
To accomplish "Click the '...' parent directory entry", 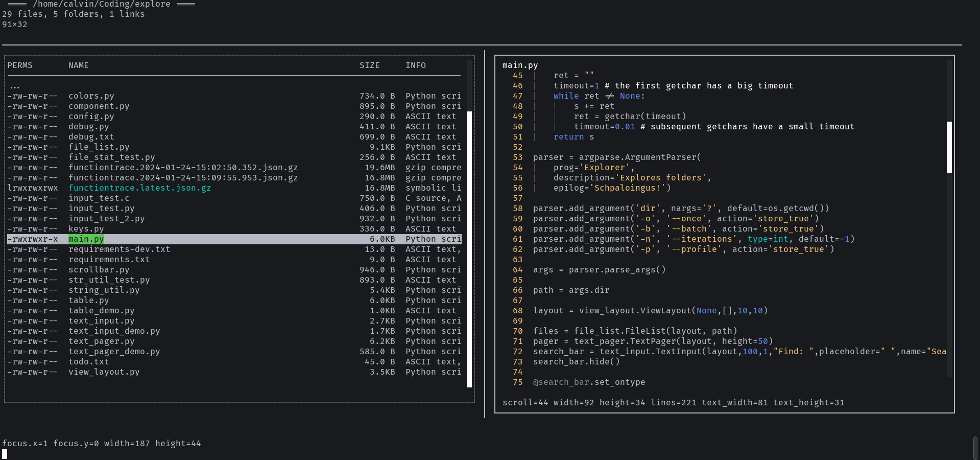I will point(14,86).
